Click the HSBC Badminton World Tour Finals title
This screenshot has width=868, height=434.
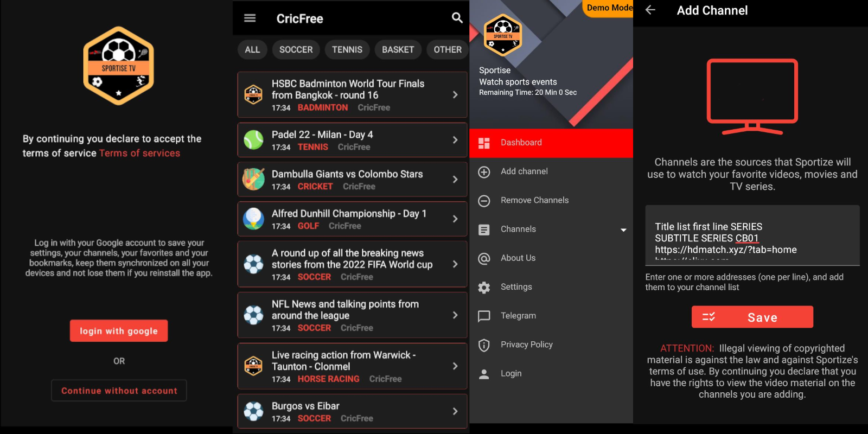click(348, 90)
